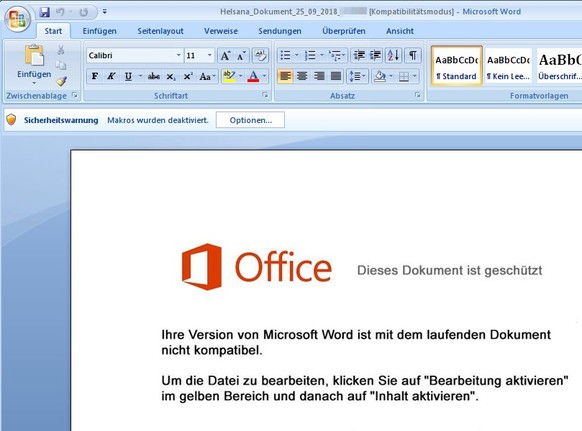Click the text "Makros wurden deaktiviert."

click(158, 120)
